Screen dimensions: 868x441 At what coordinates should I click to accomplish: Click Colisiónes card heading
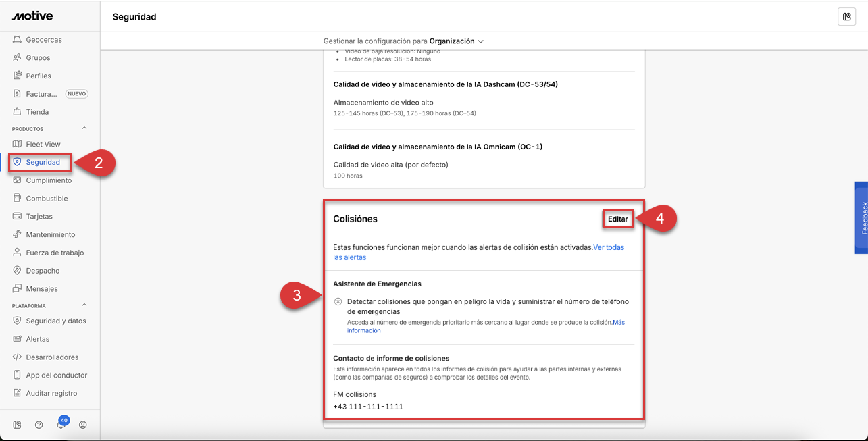coord(355,219)
